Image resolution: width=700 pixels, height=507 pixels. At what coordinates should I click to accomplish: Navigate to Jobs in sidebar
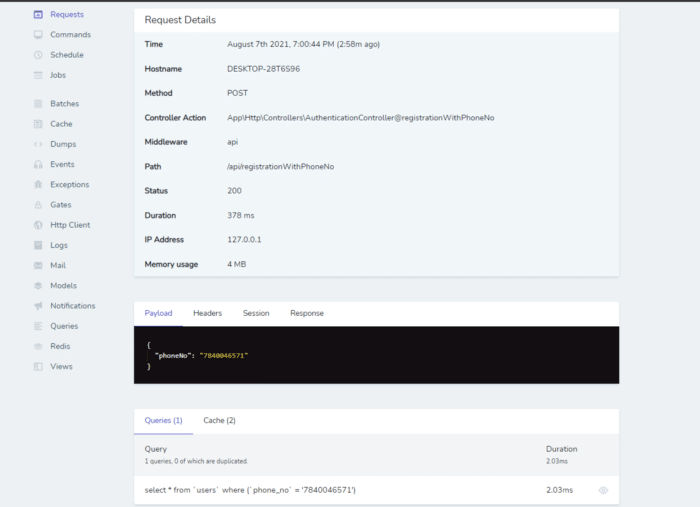[x=58, y=75]
